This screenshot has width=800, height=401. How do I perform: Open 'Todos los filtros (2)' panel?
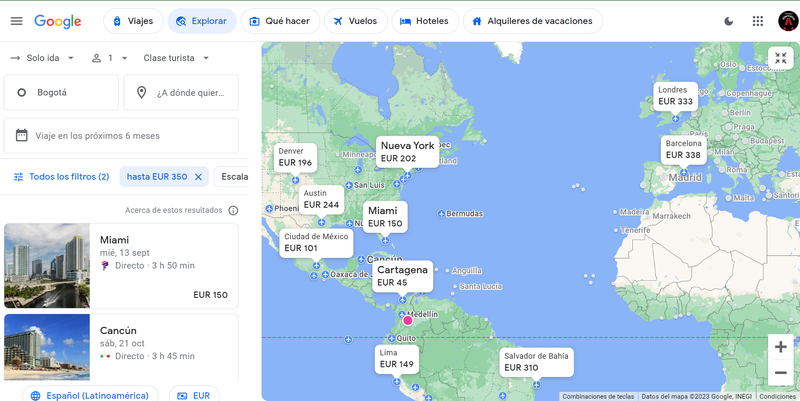coord(61,177)
